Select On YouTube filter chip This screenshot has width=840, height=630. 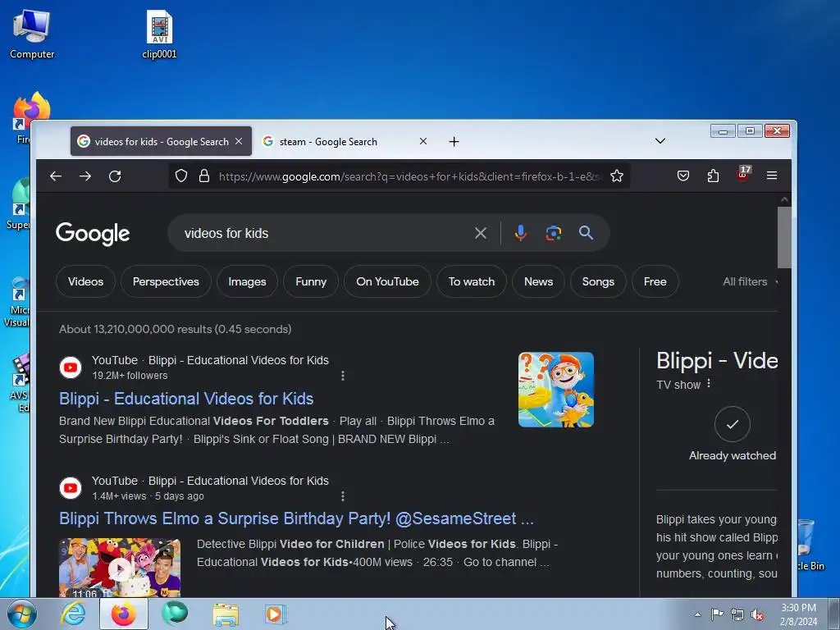pyautogui.click(x=387, y=281)
